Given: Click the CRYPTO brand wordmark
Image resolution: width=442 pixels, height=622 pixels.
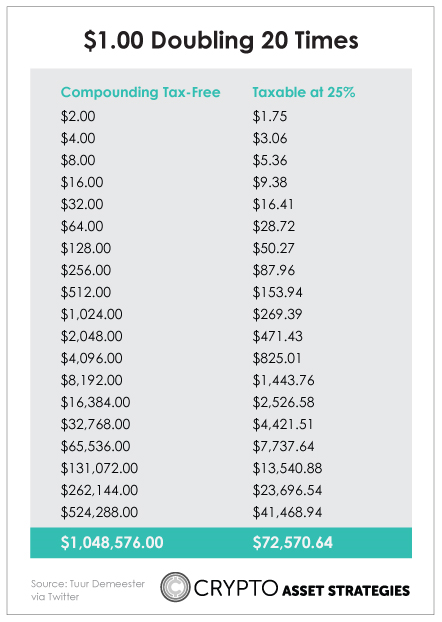Looking at the screenshot, I should pyautogui.click(x=235, y=587).
